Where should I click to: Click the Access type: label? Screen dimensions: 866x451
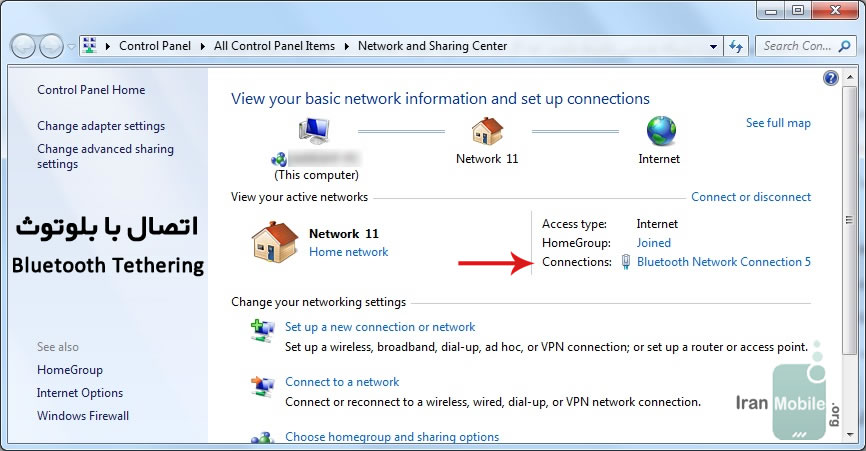point(574,224)
